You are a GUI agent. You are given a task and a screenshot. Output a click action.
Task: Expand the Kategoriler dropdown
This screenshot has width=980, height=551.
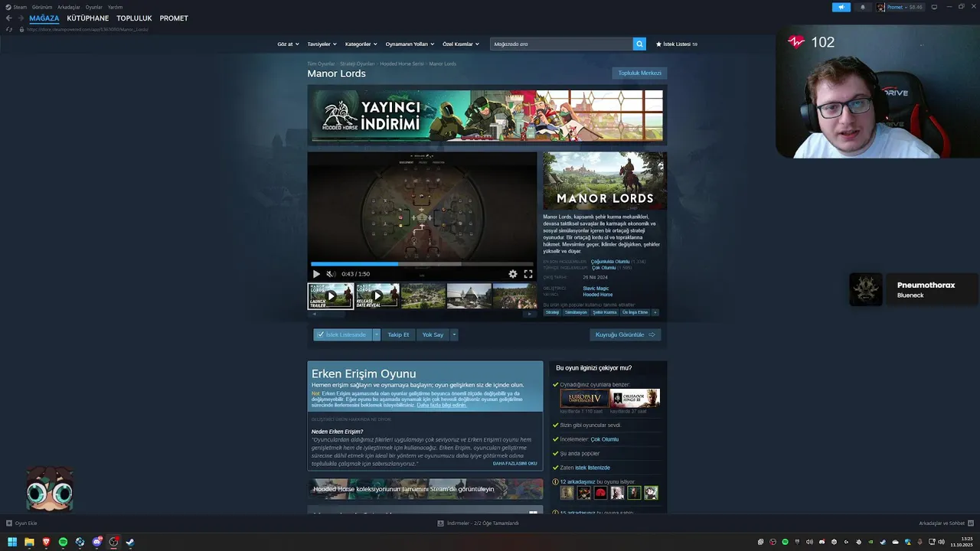pyautogui.click(x=361, y=44)
